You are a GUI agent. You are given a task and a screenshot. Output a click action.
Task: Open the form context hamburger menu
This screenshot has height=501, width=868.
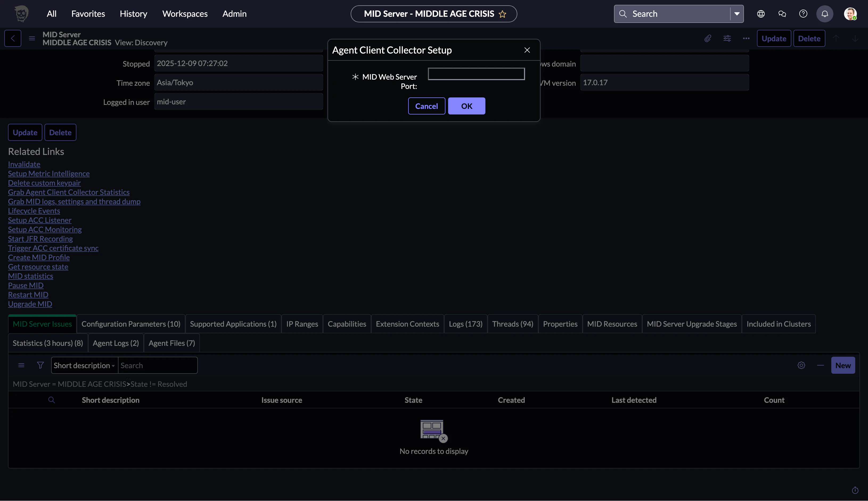pos(32,38)
